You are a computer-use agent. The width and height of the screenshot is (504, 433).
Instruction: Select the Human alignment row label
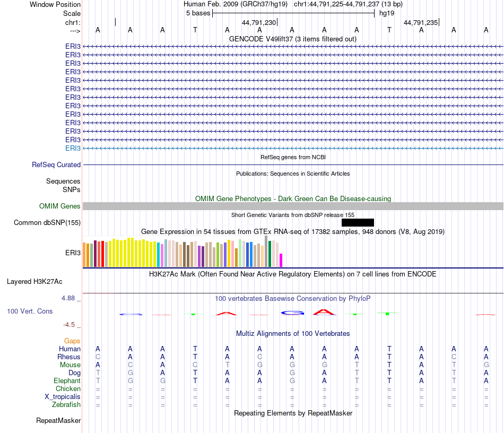pyautogui.click(x=69, y=349)
